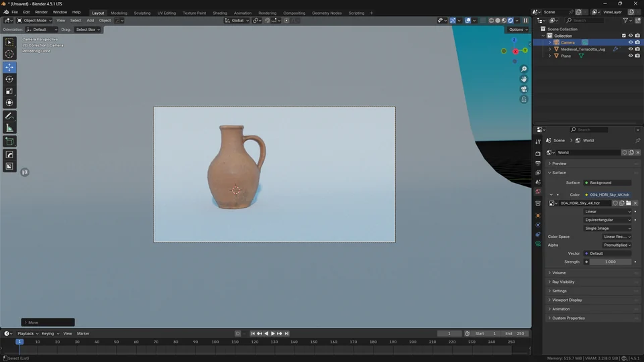Open the Object Constraints properties tab
Viewport: 644px width, 362px height.
[x=538, y=235]
